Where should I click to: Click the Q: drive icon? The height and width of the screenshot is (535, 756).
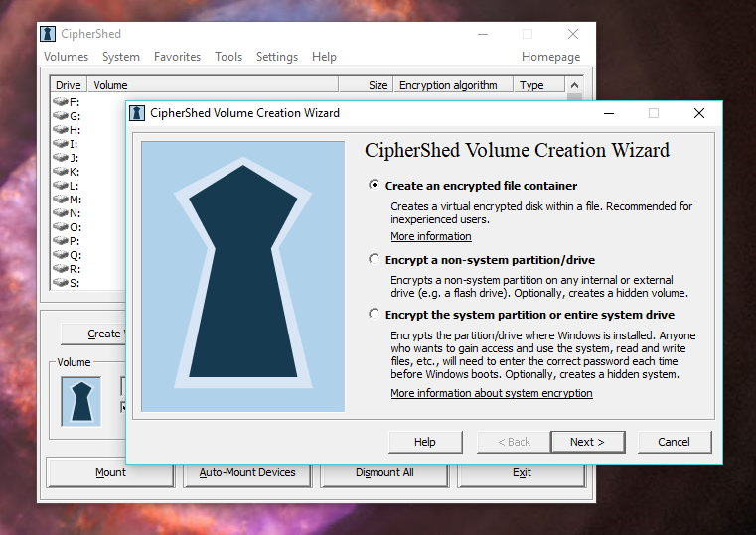[61, 255]
